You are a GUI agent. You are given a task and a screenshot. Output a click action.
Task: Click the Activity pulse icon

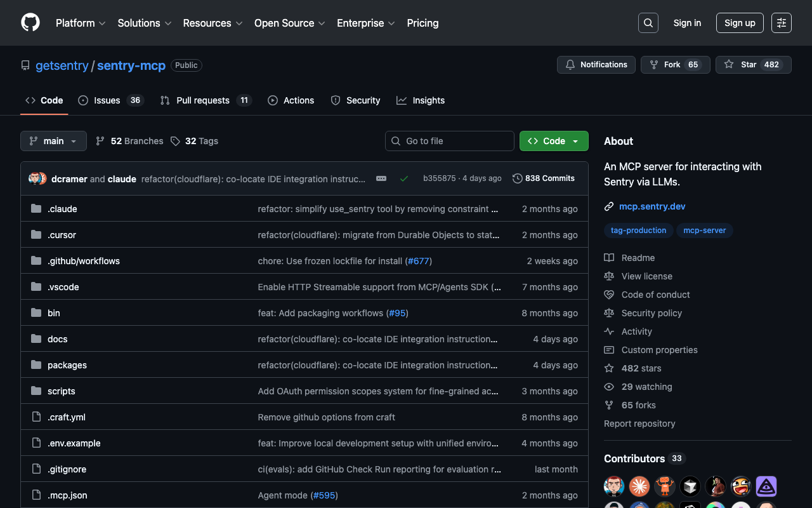coord(609,331)
